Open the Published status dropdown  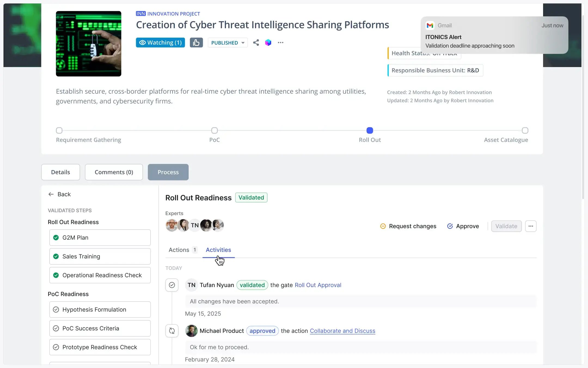click(x=228, y=43)
